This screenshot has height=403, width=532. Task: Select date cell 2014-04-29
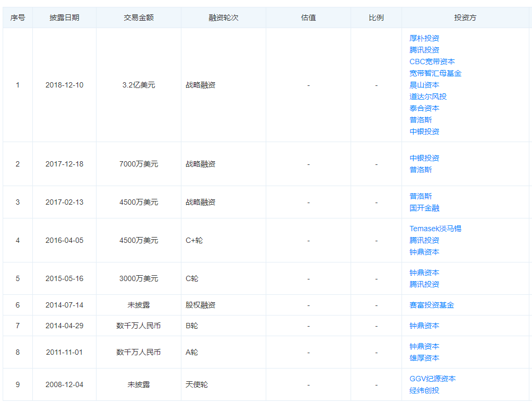65,326
